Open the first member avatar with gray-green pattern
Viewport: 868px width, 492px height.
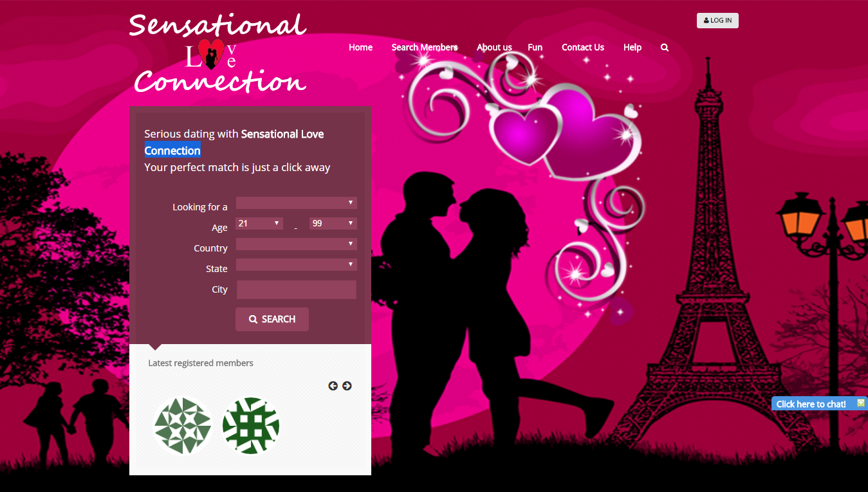(x=183, y=426)
